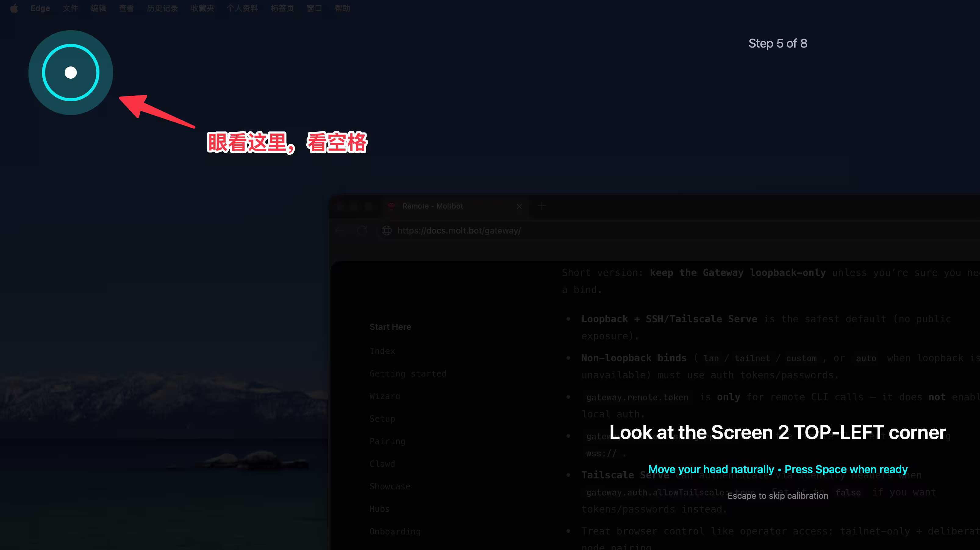Click the globe site info icon

coord(387,230)
